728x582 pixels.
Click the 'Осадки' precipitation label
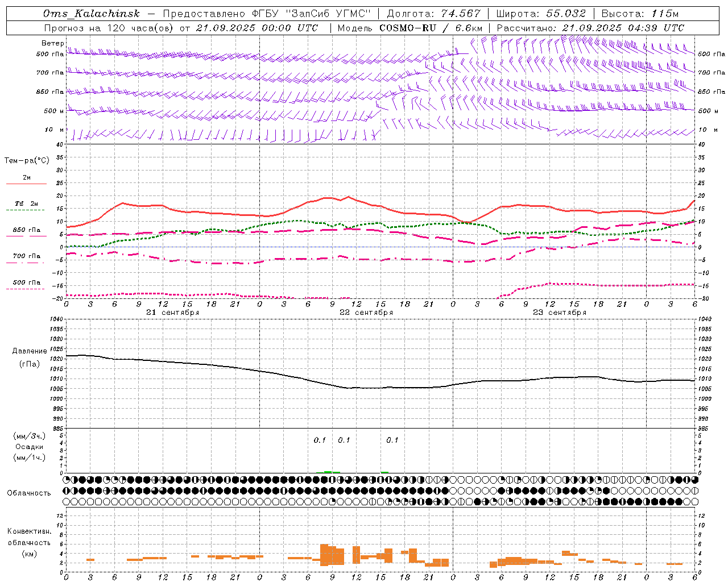(30, 447)
